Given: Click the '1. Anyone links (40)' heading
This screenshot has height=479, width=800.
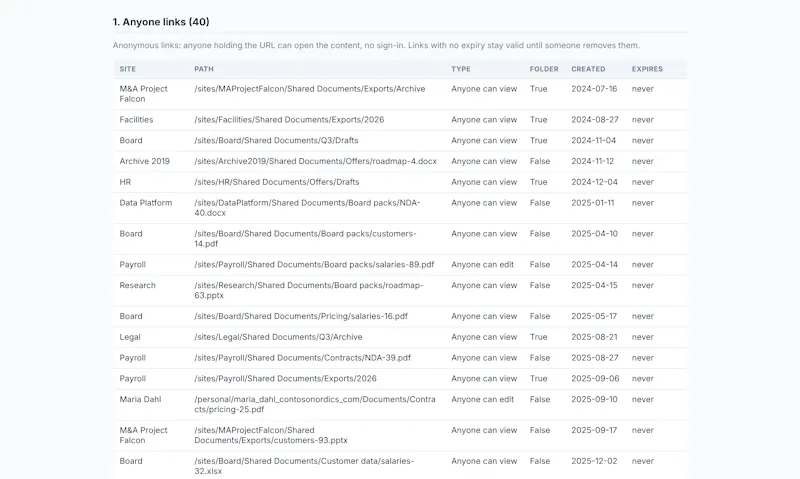Looking at the screenshot, I should (x=161, y=22).
